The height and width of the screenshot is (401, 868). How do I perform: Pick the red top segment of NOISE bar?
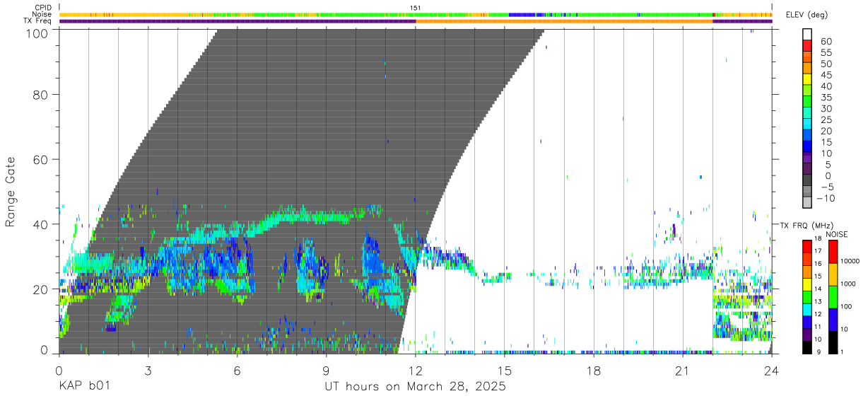click(x=833, y=252)
